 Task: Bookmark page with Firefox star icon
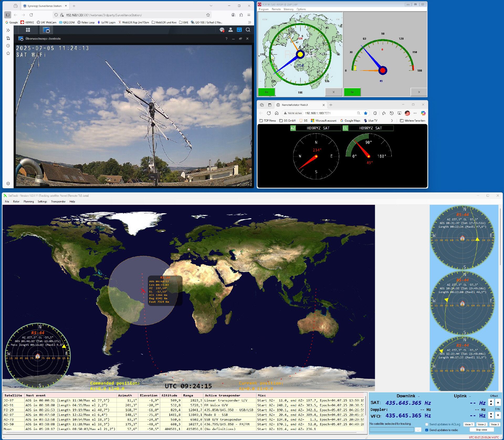(208, 15)
